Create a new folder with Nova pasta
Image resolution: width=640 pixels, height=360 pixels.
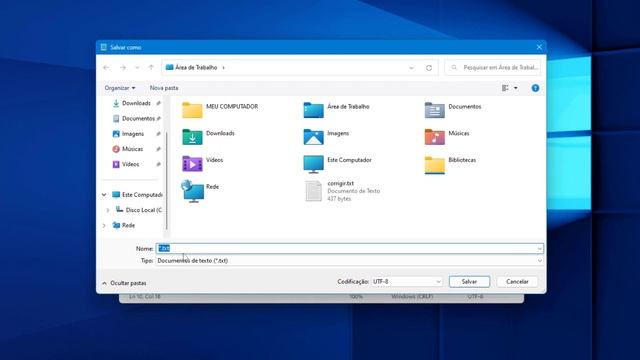pyautogui.click(x=164, y=88)
